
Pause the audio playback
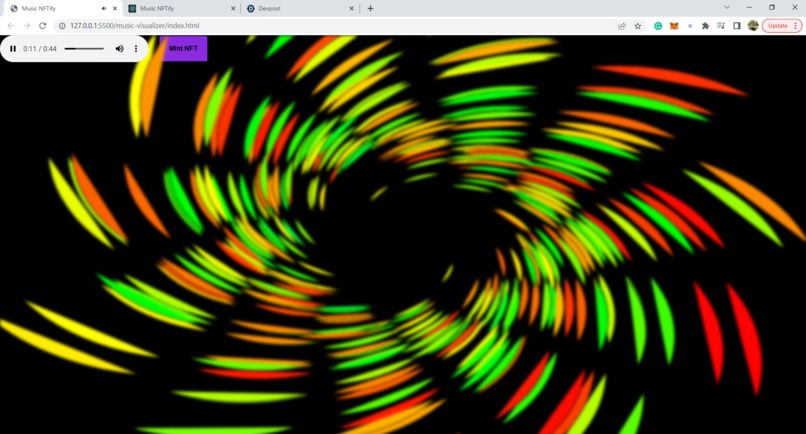(13, 49)
